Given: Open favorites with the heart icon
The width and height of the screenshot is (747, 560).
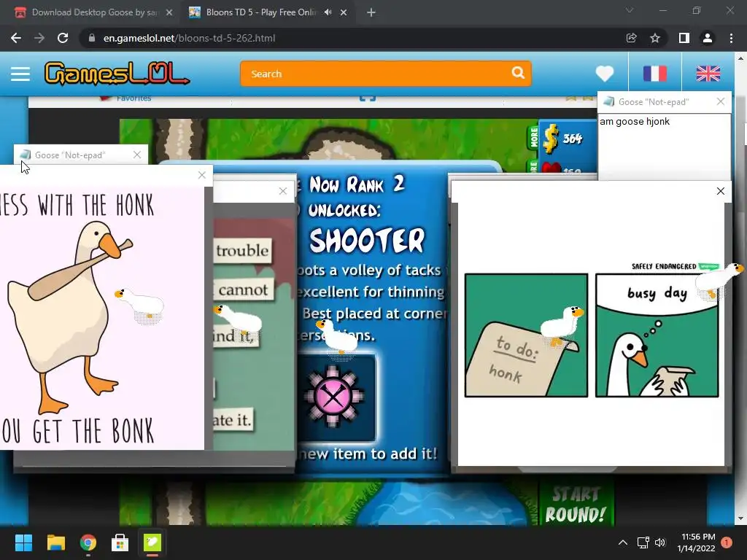Looking at the screenshot, I should pos(605,74).
